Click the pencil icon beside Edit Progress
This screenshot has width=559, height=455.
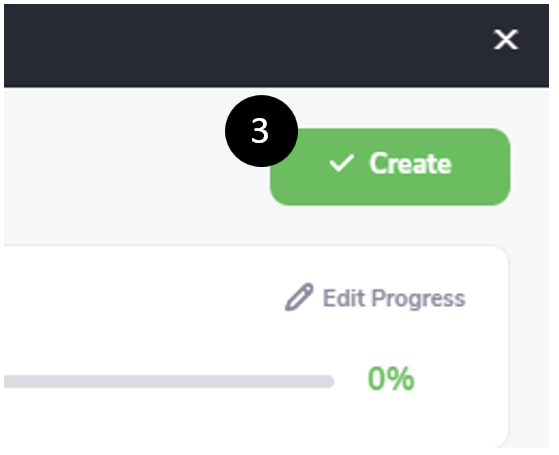(299, 297)
